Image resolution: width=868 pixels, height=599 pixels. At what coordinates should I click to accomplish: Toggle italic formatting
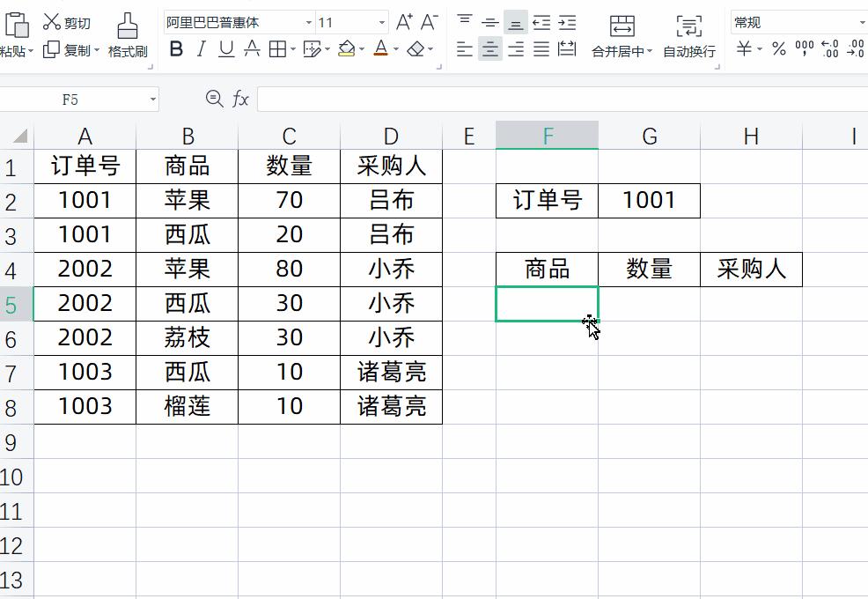[200, 50]
